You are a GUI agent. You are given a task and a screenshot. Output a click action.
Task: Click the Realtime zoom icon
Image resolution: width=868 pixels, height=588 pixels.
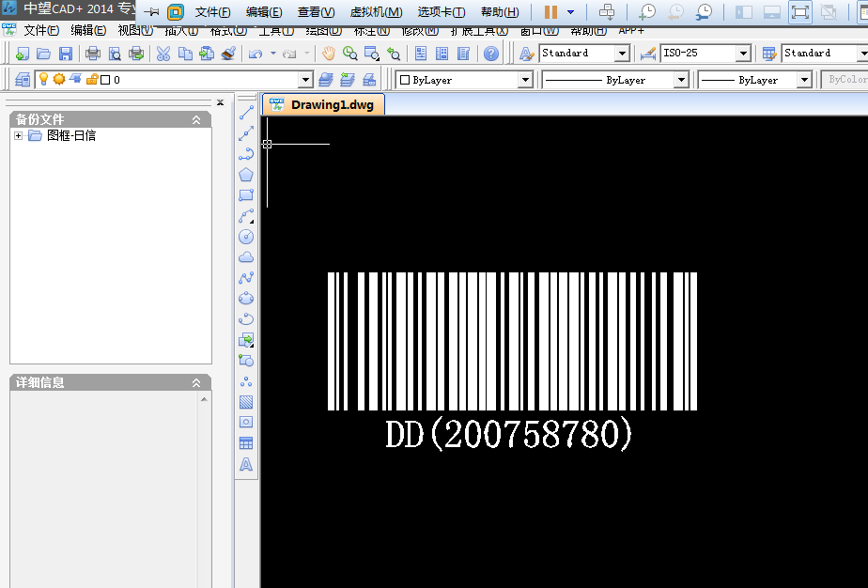(x=349, y=54)
